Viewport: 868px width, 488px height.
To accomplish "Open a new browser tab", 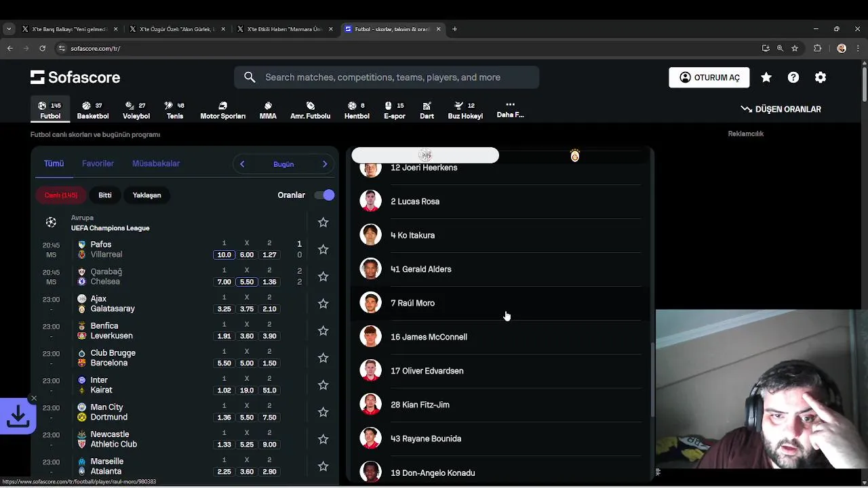I will pyautogui.click(x=454, y=29).
